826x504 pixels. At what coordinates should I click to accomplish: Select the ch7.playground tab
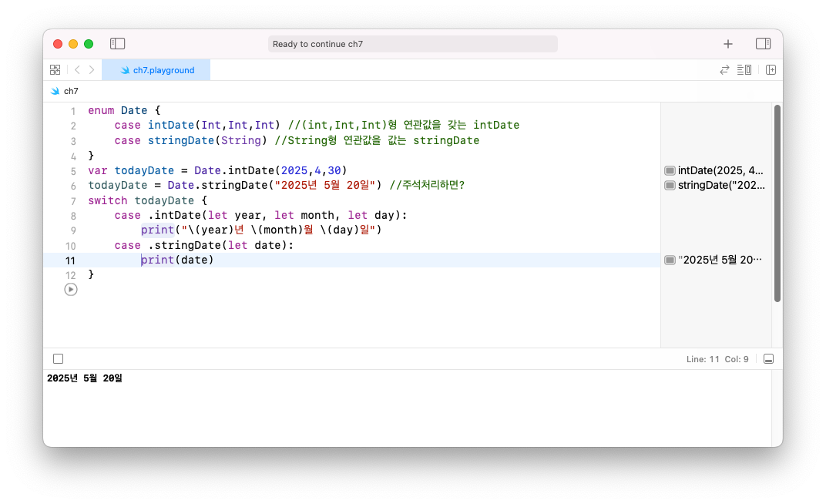point(156,70)
